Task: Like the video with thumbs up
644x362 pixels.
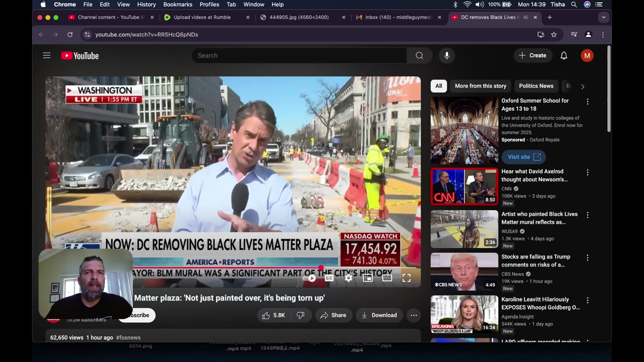Action: (x=273, y=315)
